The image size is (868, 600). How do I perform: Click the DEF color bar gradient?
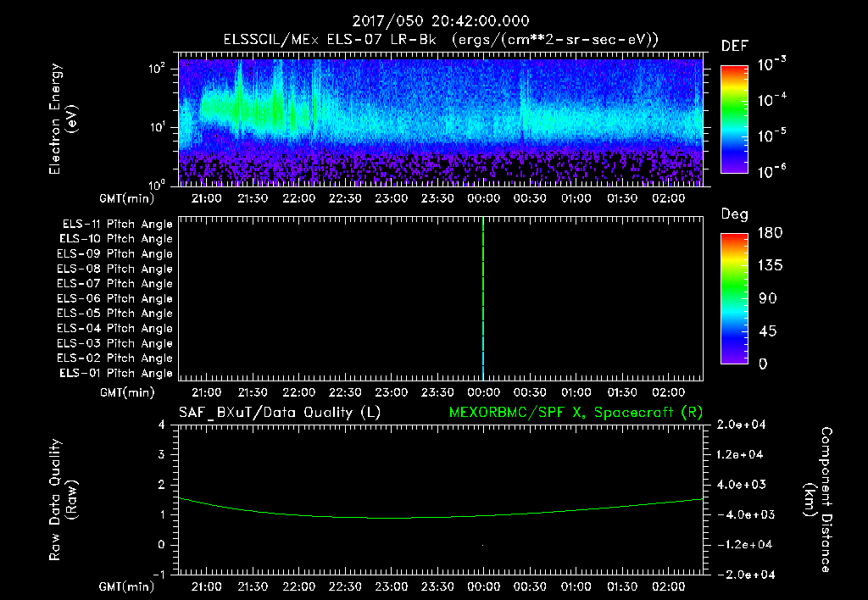(734, 119)
